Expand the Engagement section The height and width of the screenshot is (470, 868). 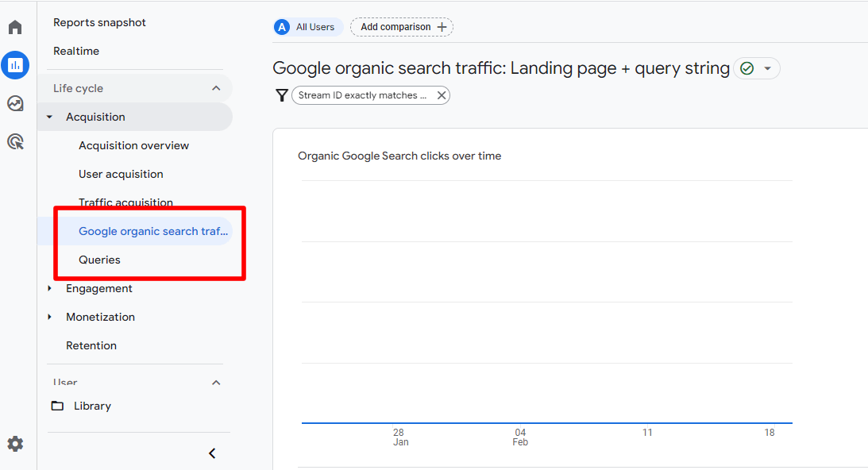(50, 288)
